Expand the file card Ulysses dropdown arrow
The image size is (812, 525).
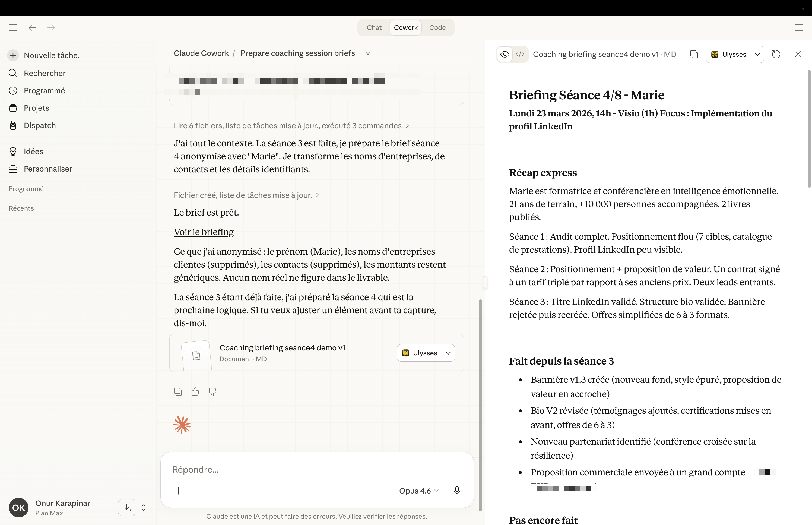[x=448, y=353]
